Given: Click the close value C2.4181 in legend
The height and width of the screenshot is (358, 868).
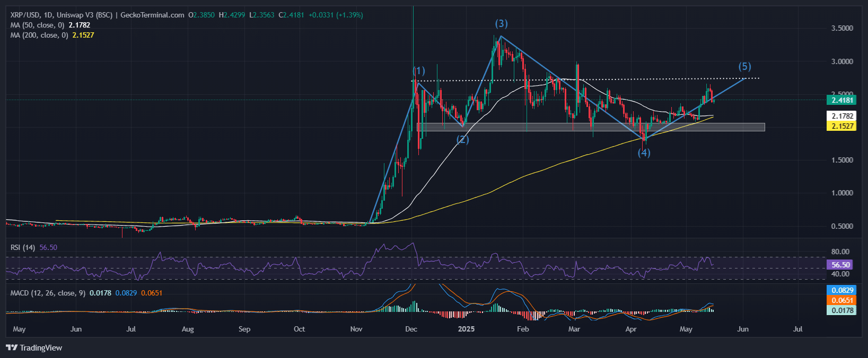Looking at the screenshot, I should 291,15.
